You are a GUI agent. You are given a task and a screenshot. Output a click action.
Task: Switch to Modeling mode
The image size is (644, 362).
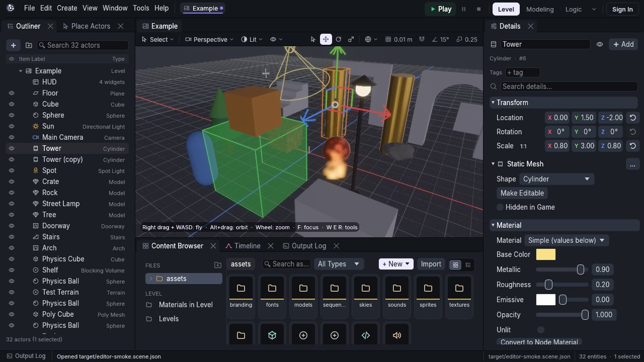click(x=540, y=9)
